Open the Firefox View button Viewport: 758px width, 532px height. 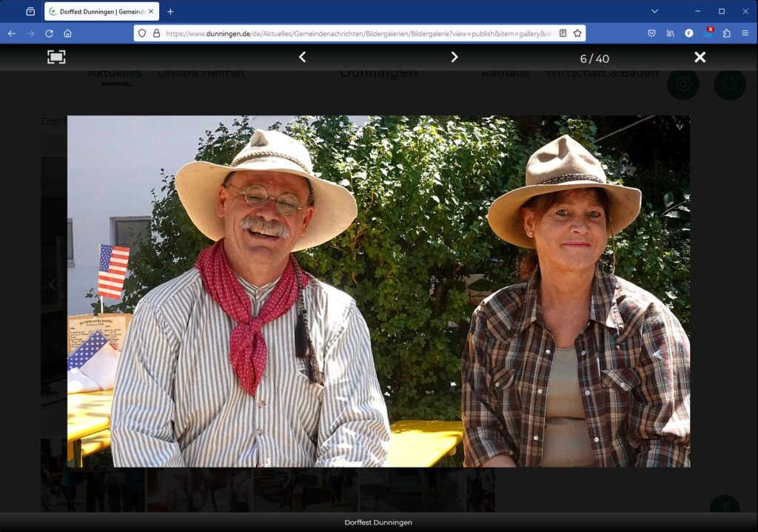30,11
